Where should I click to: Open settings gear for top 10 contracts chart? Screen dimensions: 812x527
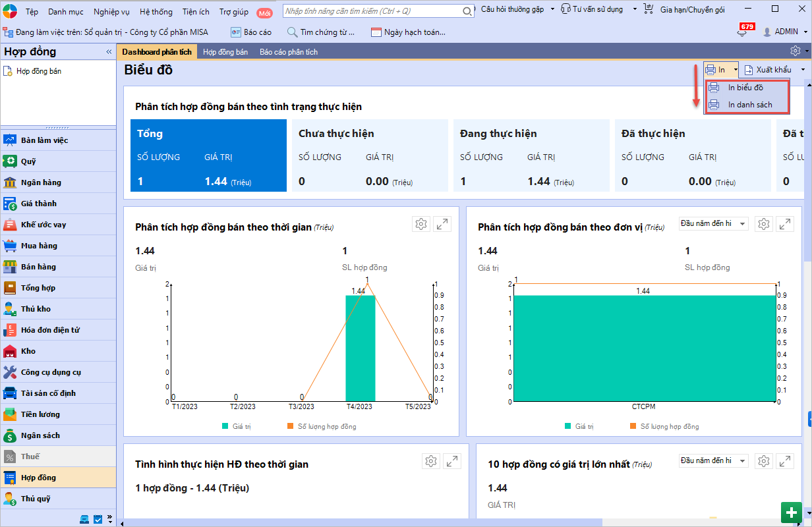(x=763, y=461)
